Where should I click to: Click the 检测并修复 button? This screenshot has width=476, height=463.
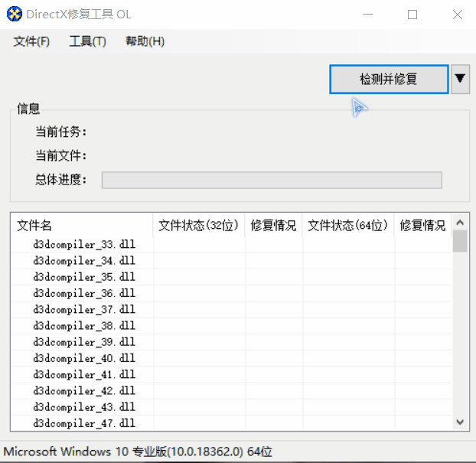tap(389, 79)
